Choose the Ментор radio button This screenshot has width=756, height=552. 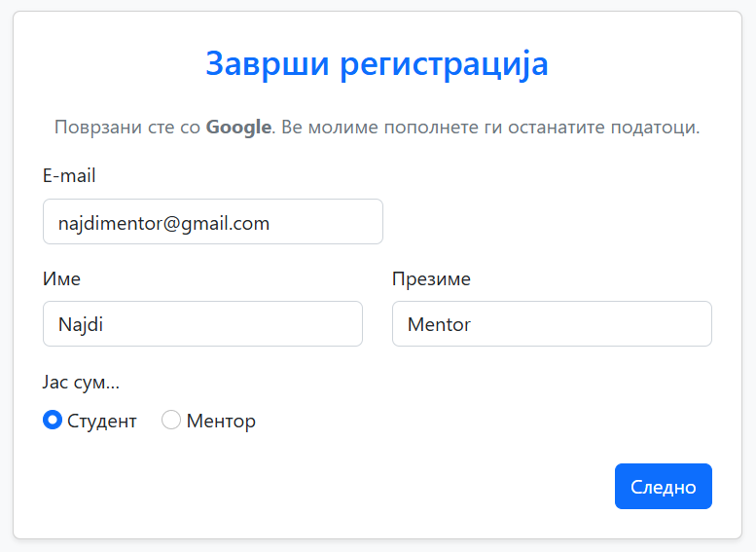(171, 421)
